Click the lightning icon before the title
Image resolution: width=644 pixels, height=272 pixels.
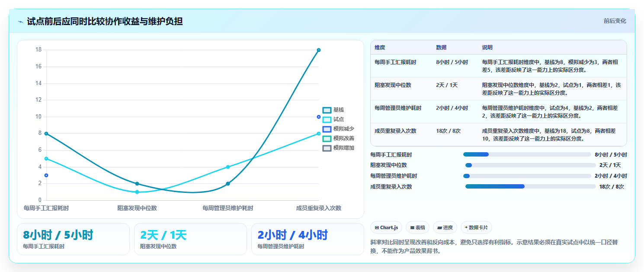pyautogui.click(x=21, y=22)
